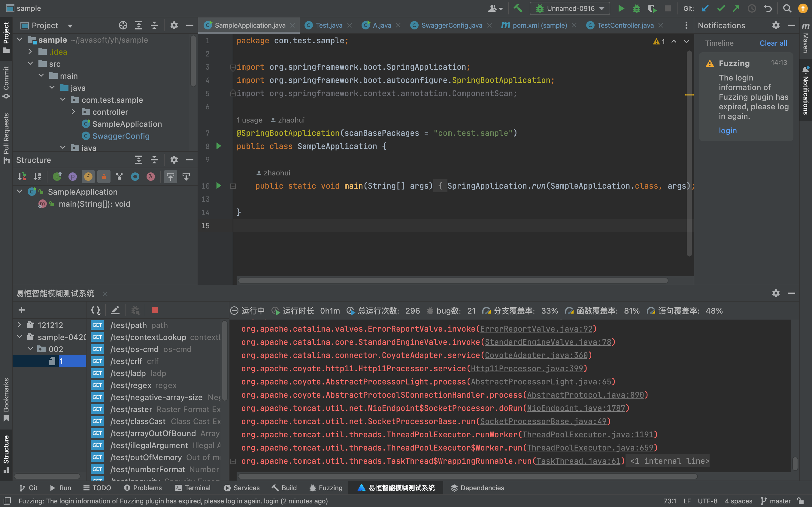Select the /test/regex GET endpoint
Screen dimensions: 812x507
(x=131, y=385)
